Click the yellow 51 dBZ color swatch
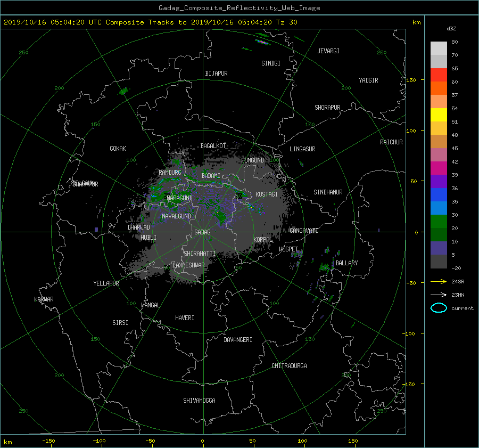479x448 pixels. [x=439, y=115]
